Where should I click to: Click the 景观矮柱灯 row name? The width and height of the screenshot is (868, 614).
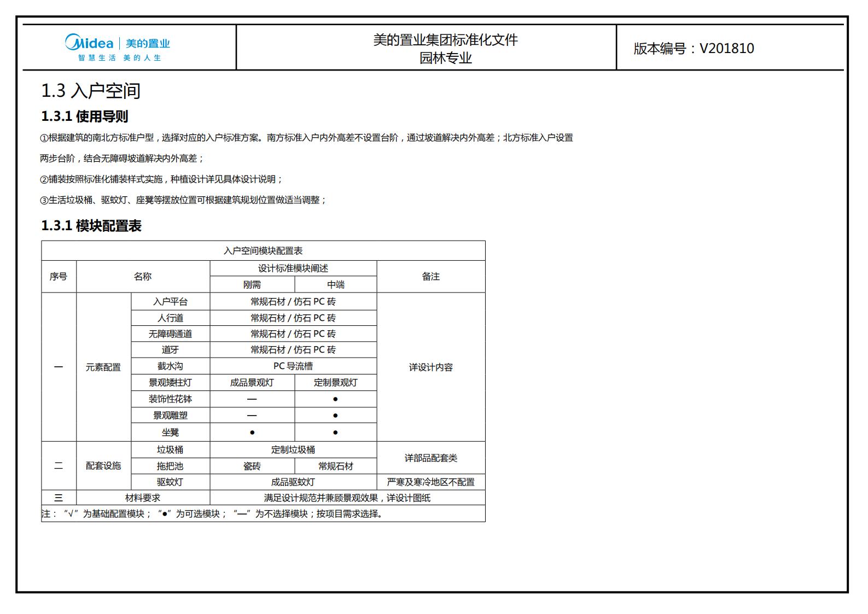coord(170,383)
